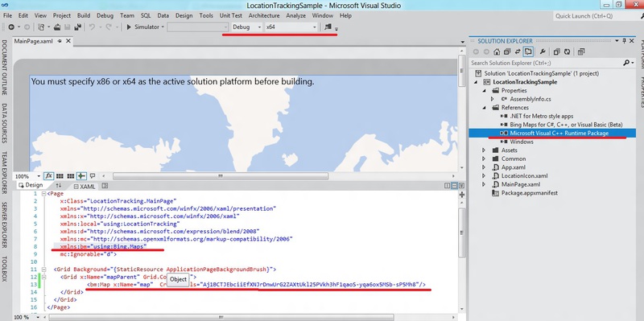Toggle snap to snaplines icon
The image size is (644, 321).
[81, 176]
